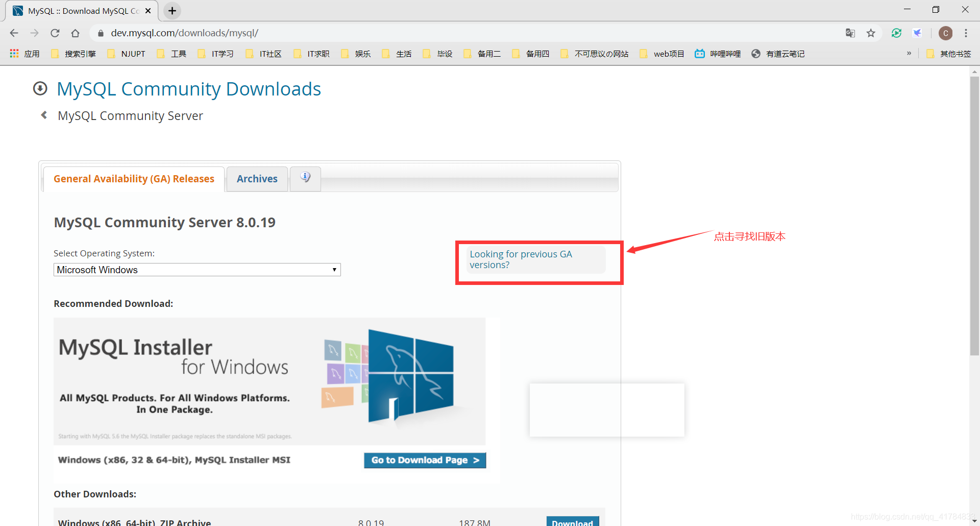
Task: Open the page translate icon
Action: coord(850,33)
